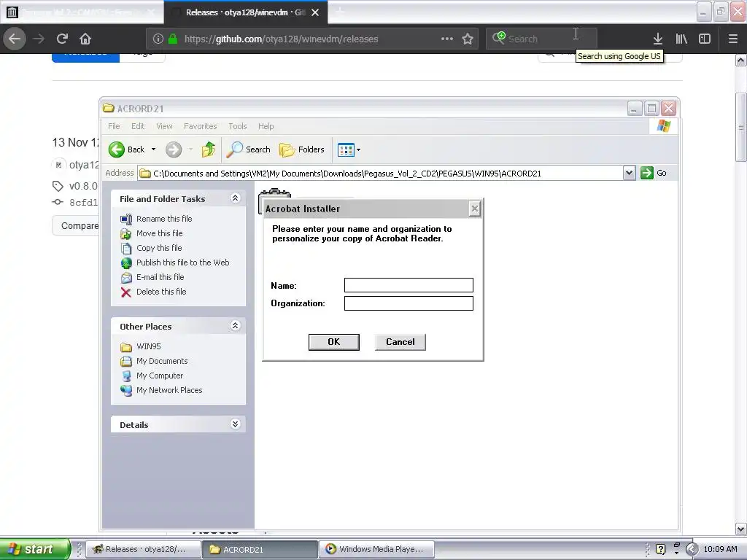Show site information icon in URL bar
This screenshot has height=560, width=747.
pyautogui.click(x=158, y=39)
